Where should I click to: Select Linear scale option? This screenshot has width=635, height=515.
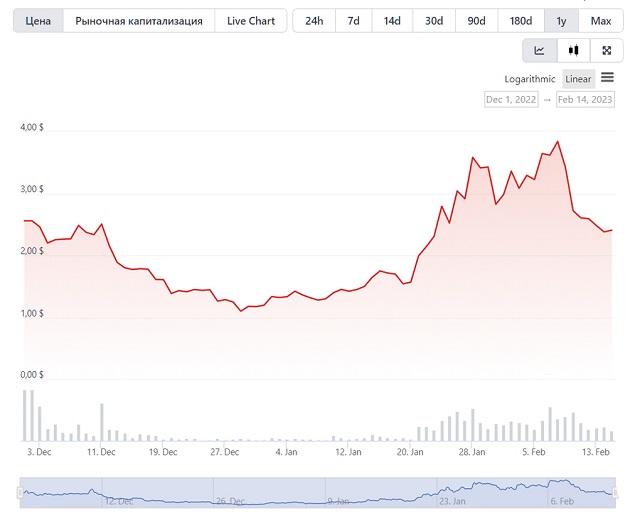pyautogui.click(x=578, y=79)
